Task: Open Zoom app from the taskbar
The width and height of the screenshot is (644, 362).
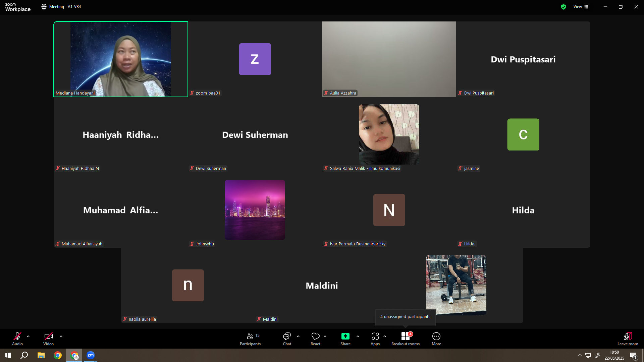Action: point(91,355)
